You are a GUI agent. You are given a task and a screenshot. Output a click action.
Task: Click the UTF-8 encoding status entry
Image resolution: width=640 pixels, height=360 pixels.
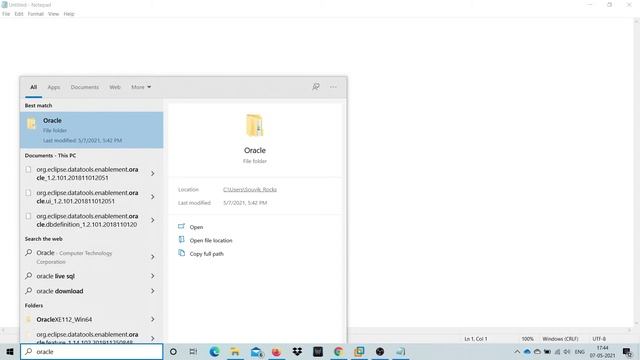(599, 339)
